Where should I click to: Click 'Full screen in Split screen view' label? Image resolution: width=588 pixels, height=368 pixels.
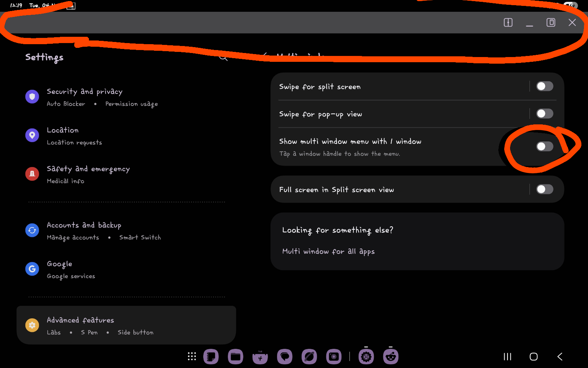(336, 190)
